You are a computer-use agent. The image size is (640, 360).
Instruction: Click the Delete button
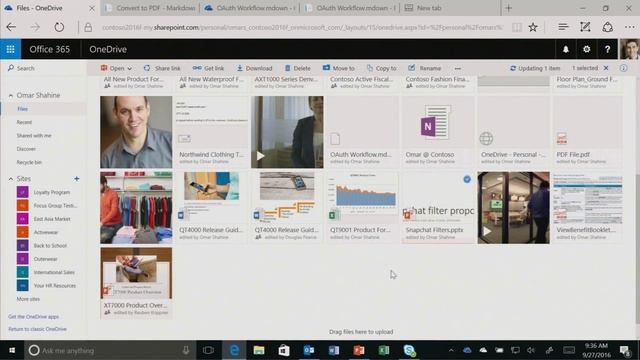298,69
